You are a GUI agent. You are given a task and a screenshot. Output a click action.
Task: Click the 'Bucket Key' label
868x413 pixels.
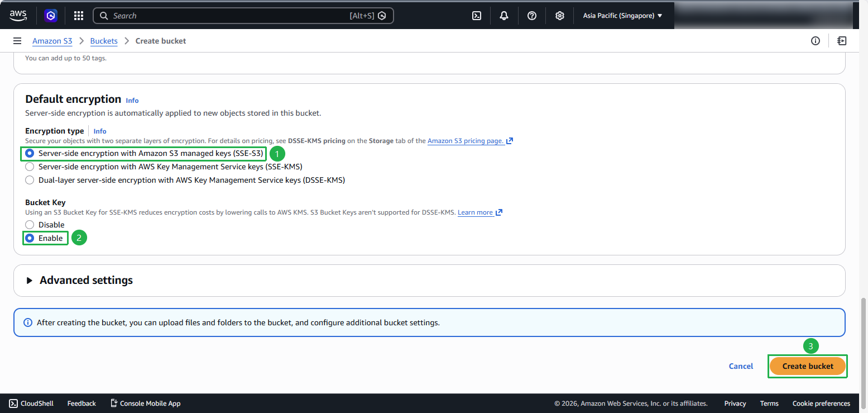(45, 202)
